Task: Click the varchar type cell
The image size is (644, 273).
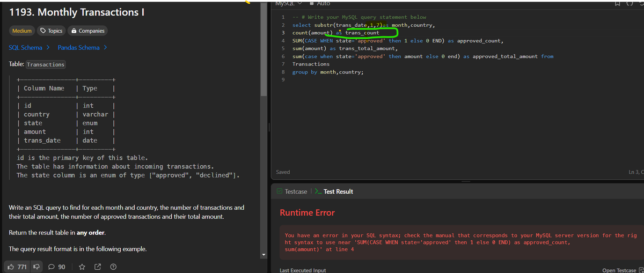Action: click(96, 114)
